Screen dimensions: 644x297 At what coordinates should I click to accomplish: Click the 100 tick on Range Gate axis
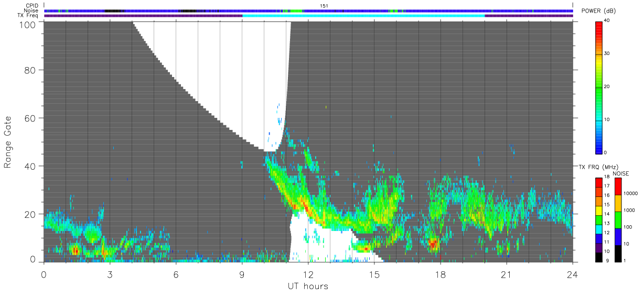click(27, 25)
